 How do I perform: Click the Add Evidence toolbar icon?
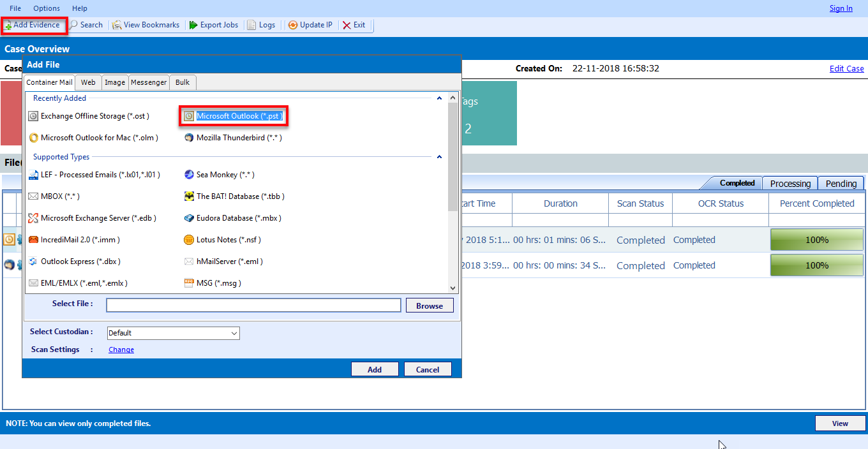[8, 26]
